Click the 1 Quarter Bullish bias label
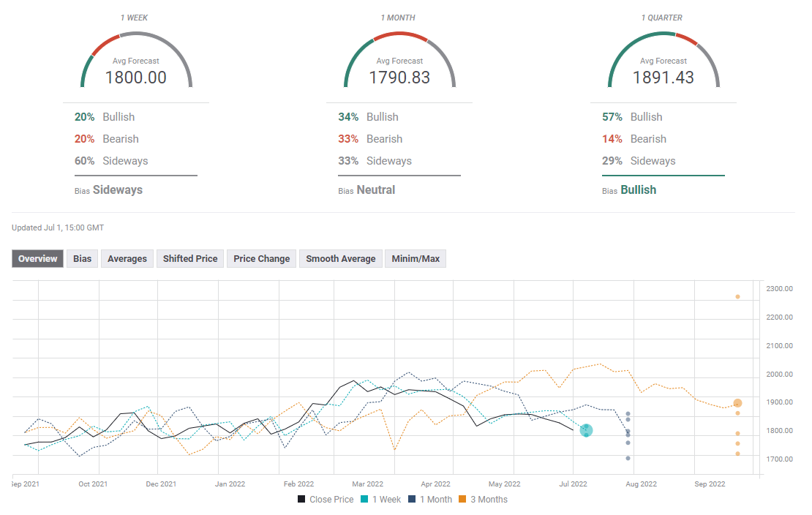 (x=638, y=190)
